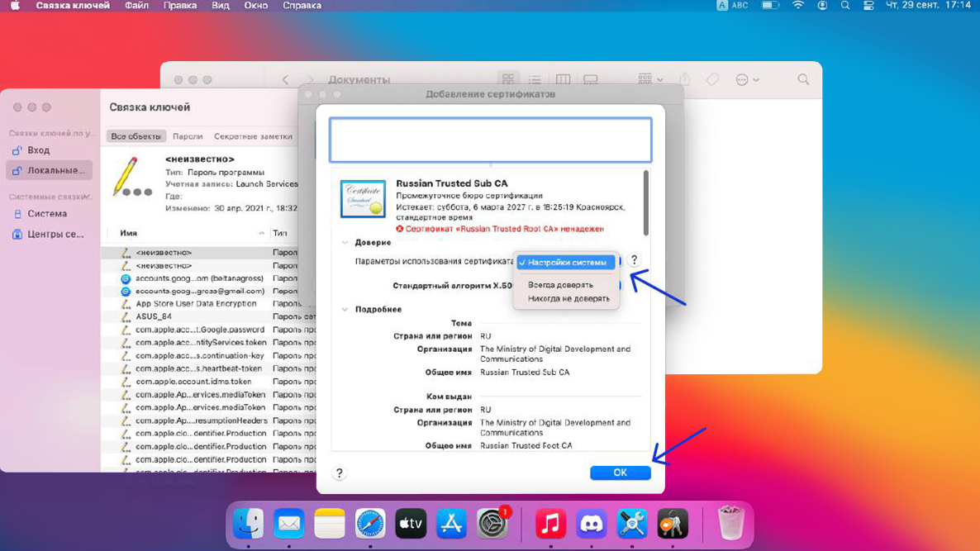Viewport: 980px width, 551px height.
Task: Open Mail app in the dock
Action: (288, 524)
